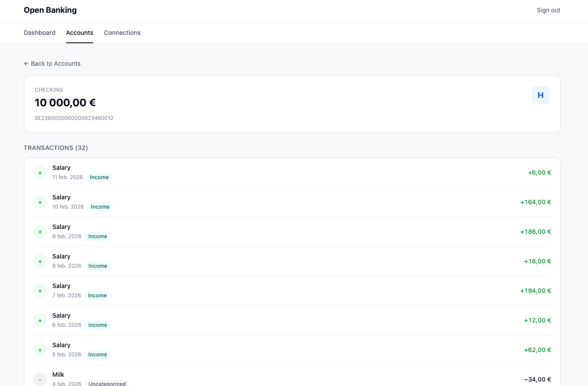Click Income tag on 11 feb. transaction

click(99, 177)
